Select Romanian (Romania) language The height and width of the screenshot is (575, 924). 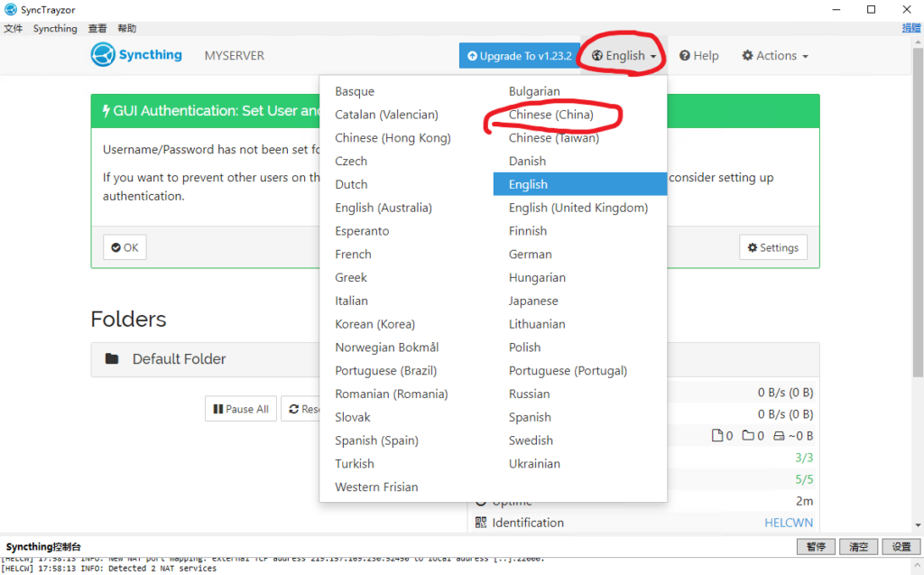(x=392, y=394)
